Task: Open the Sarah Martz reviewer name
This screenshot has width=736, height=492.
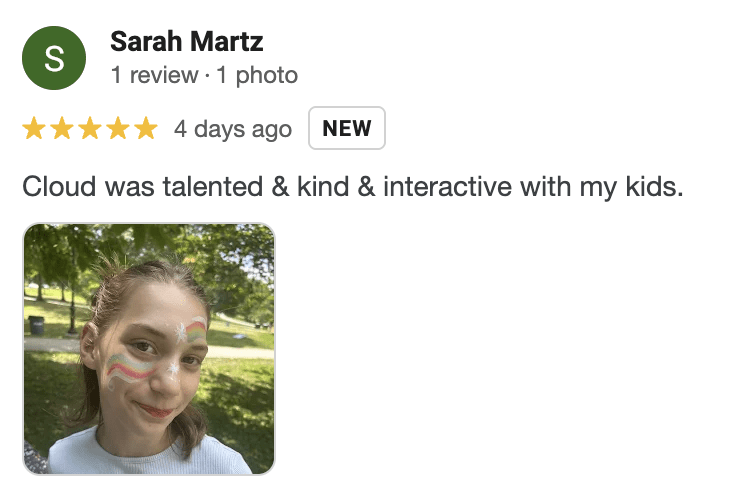Action: (186, 42)
